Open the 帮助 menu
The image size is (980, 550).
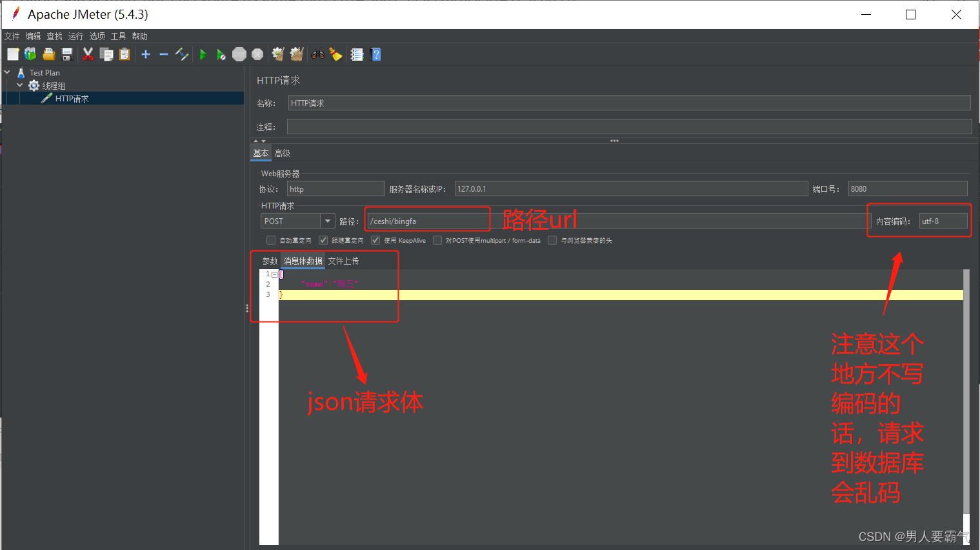coord(140,36)
